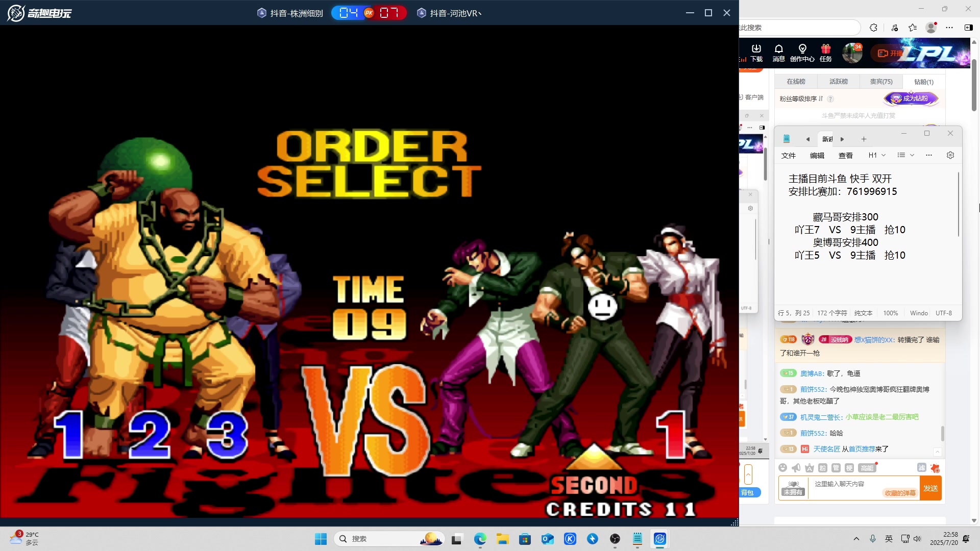Click the 开播 start streaming button
Viewport: 980px width, 551px height.
[889, 53]
